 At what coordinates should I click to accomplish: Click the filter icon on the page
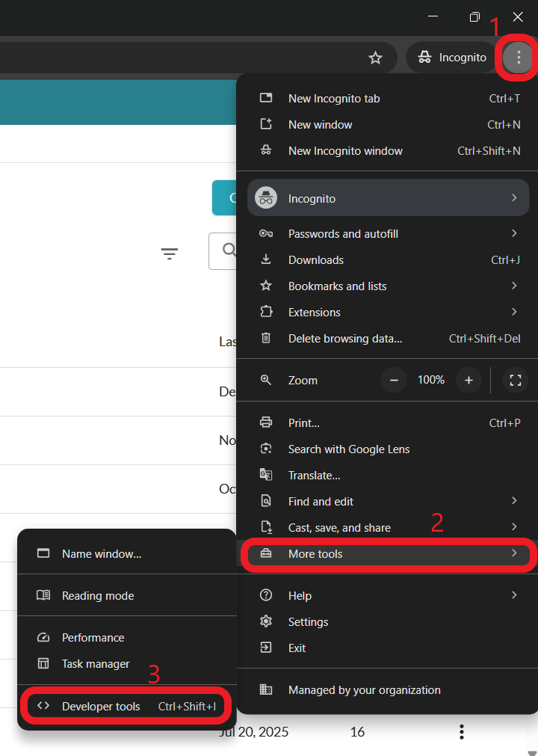pyautogui.click(x=169, y=253)
